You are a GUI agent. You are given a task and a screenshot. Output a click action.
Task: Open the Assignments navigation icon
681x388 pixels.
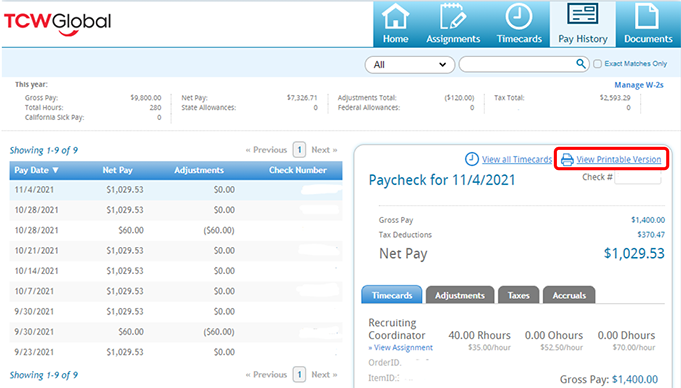pos(453,17)
